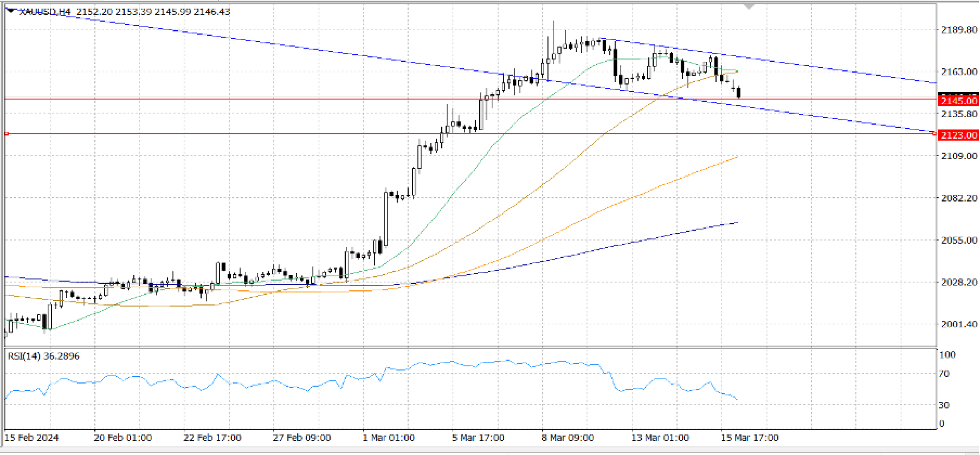Click the RSI(14) 36.2896 indicator label
980x455 pixels.
44,356
